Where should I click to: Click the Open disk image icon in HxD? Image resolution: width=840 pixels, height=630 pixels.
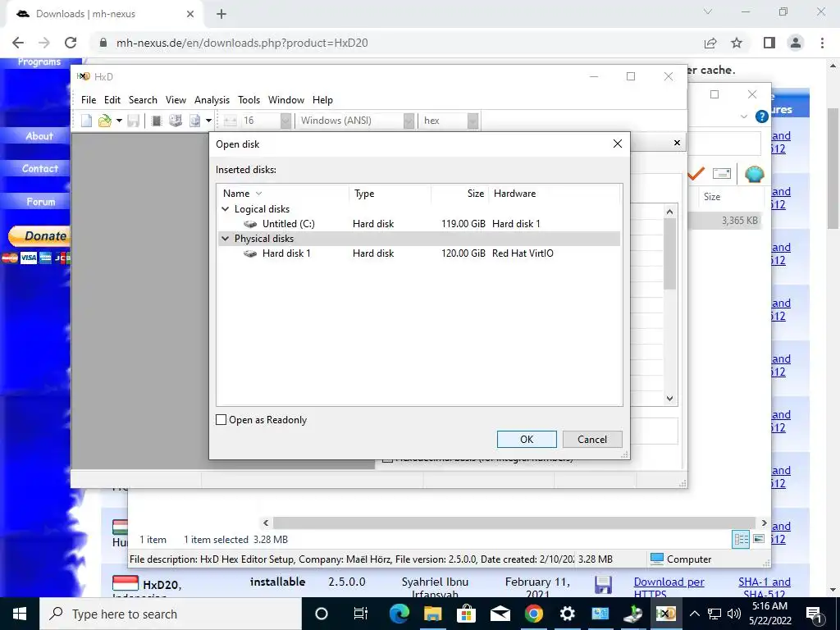pos(195,121)
